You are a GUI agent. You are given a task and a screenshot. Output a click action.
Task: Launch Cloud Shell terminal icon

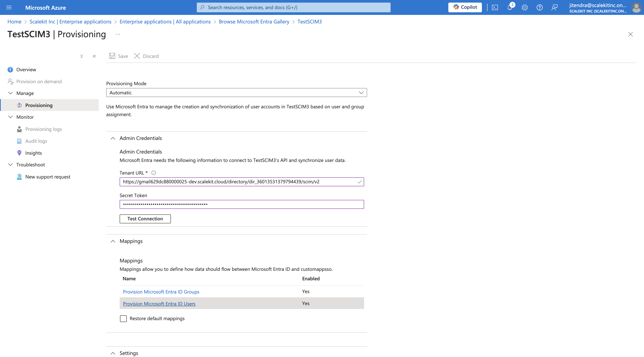pyautogui.click(x=495, y=7)
